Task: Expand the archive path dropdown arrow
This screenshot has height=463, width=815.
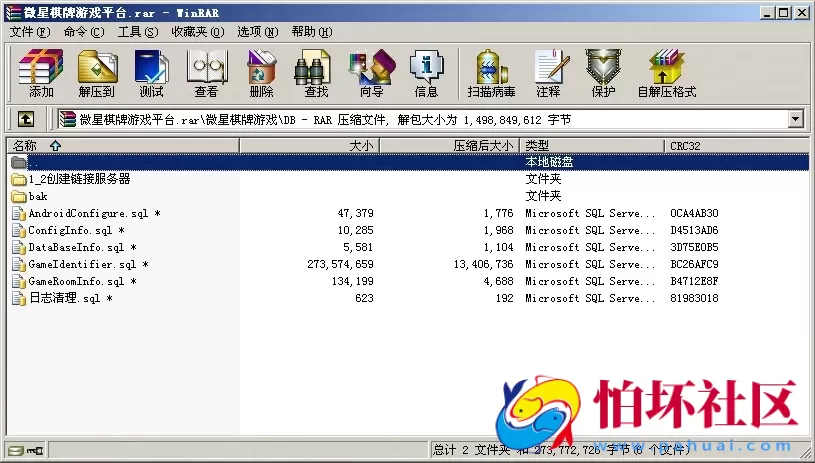Action: pos(796,120)
